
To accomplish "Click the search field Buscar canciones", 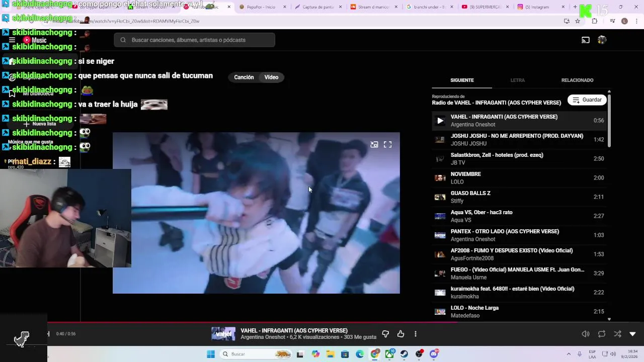I will point(195,40).
